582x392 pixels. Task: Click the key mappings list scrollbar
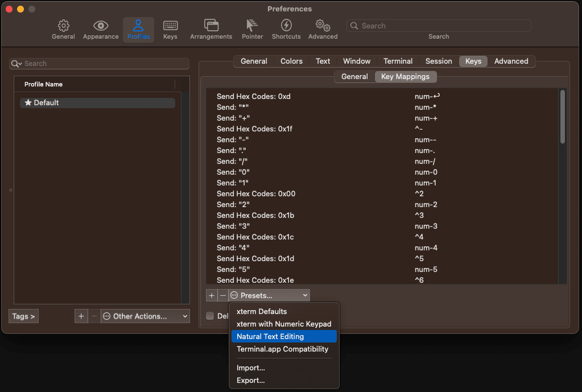click(563, 116)
